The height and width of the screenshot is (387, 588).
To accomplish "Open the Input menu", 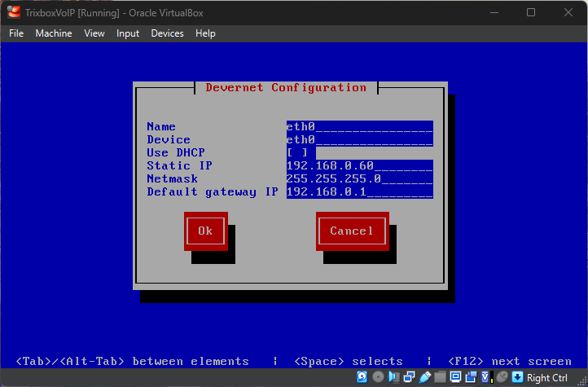I will (x=128, y=33).
